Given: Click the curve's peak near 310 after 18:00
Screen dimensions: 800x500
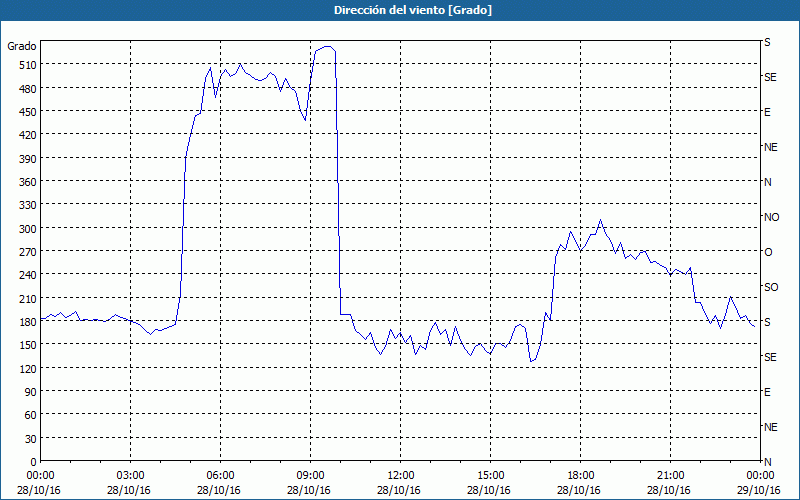Looking at the screenshot, I should tap(601, 220).
